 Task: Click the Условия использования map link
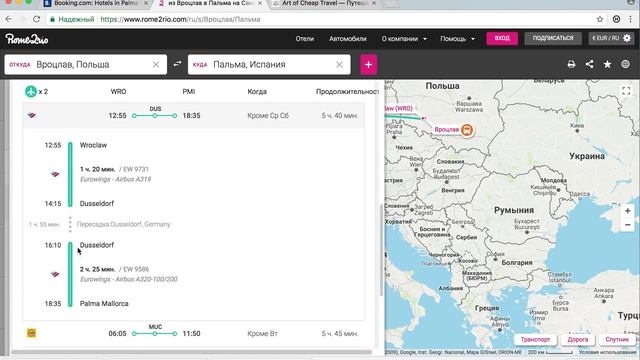point(607,352)
